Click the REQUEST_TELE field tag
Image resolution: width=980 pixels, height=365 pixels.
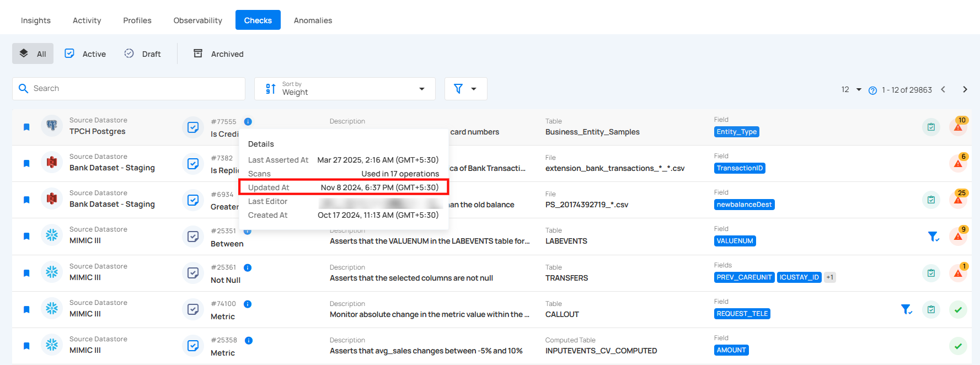(x=742, y=314)
